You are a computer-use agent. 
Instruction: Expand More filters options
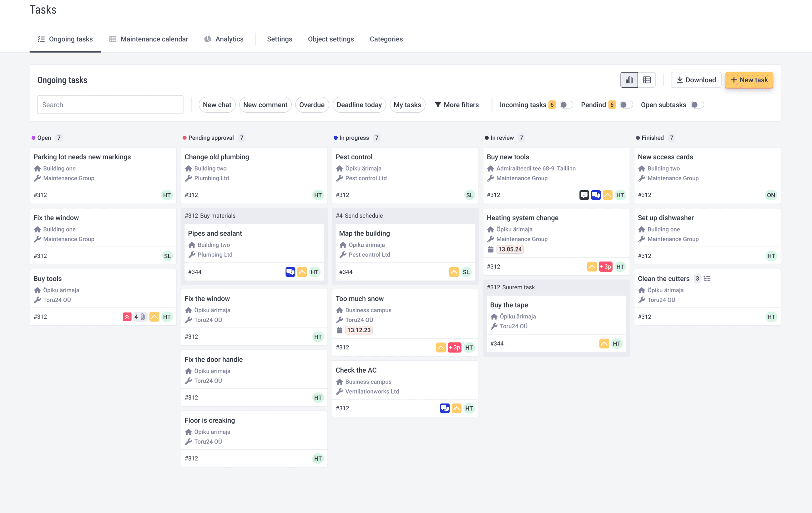tap(456, 105)
